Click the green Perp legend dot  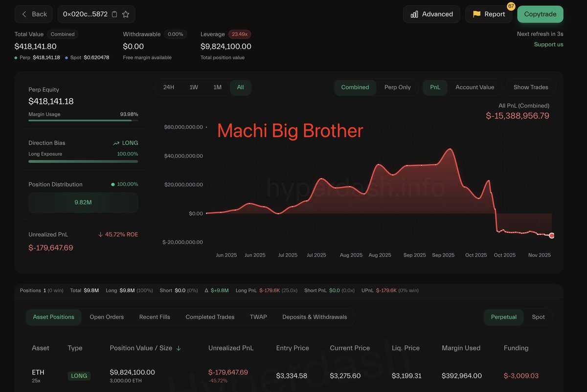coord(16,58)
